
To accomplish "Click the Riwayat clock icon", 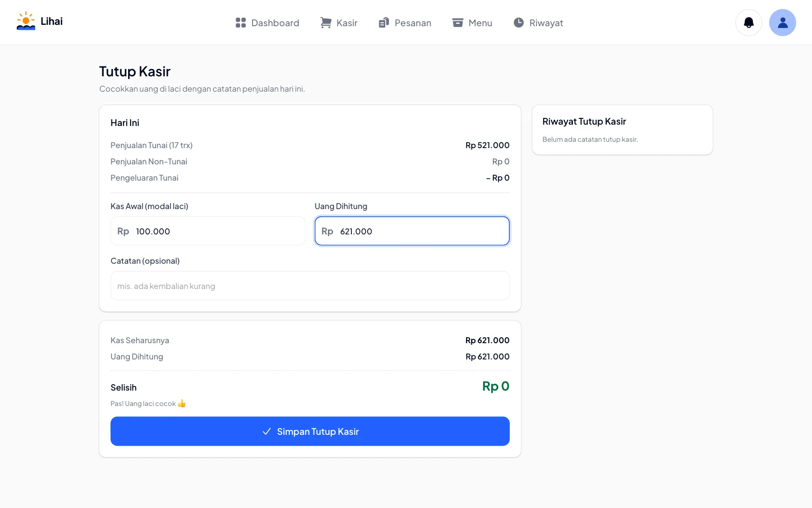I will (519, 23).
